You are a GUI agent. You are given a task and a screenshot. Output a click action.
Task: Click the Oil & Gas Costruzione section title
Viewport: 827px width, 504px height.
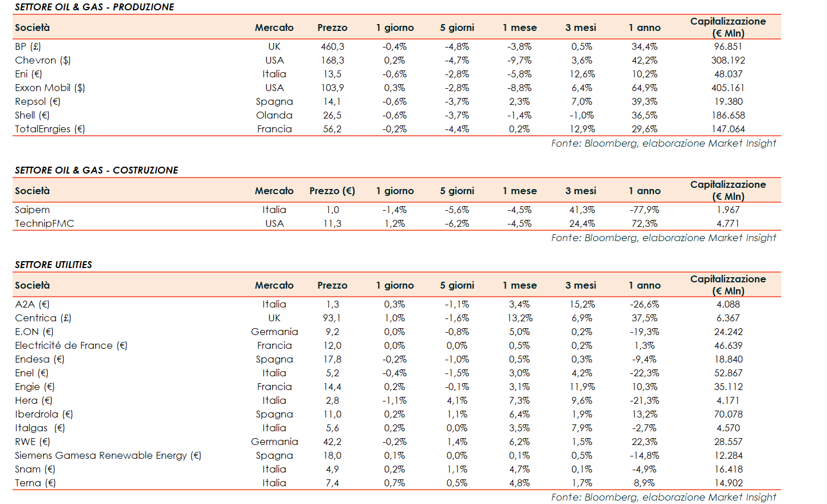click(96, 170)
